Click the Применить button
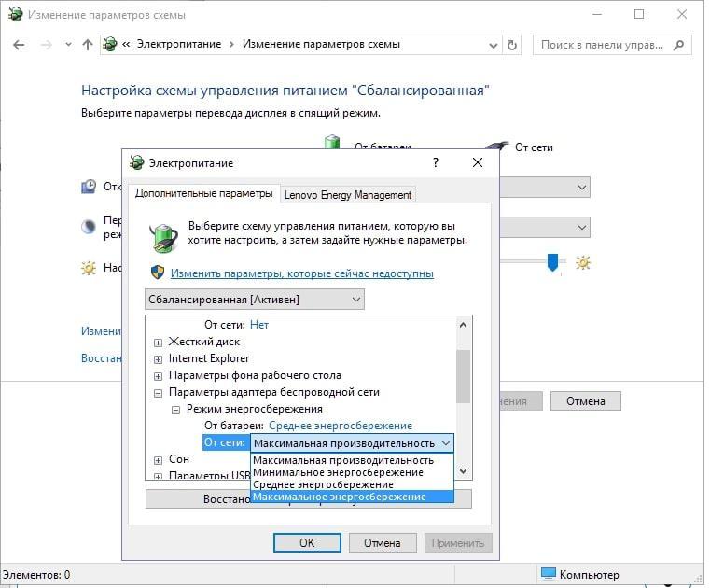This screenshot has height=588, width=710. 458,542
